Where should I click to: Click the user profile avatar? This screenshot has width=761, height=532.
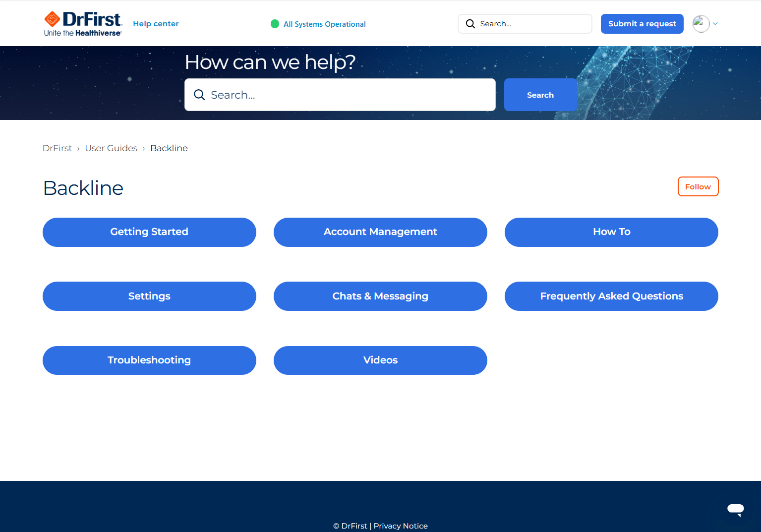701,23
